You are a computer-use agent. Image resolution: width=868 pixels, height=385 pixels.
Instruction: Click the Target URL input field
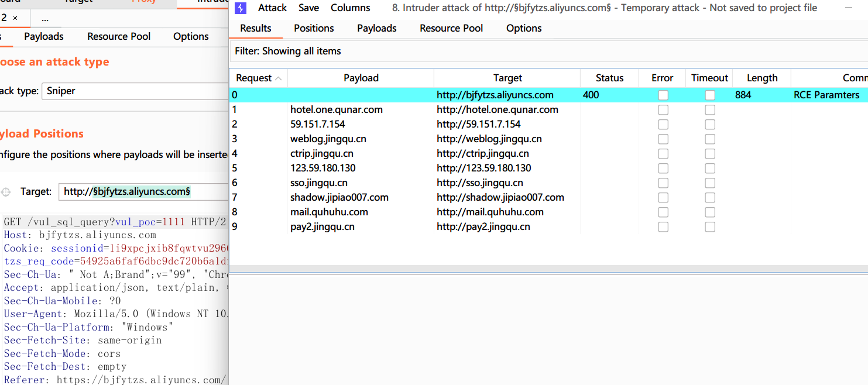click(x=143, y=191)
